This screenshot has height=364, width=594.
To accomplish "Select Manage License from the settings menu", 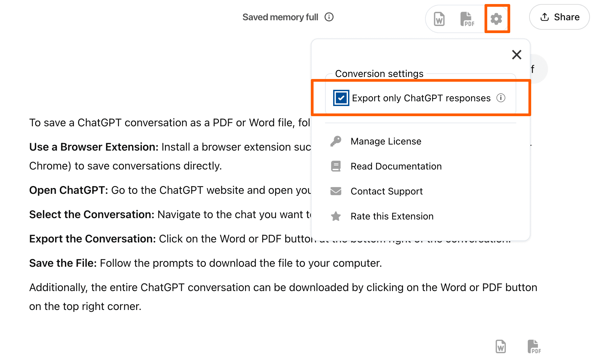I will coord(386,141).
